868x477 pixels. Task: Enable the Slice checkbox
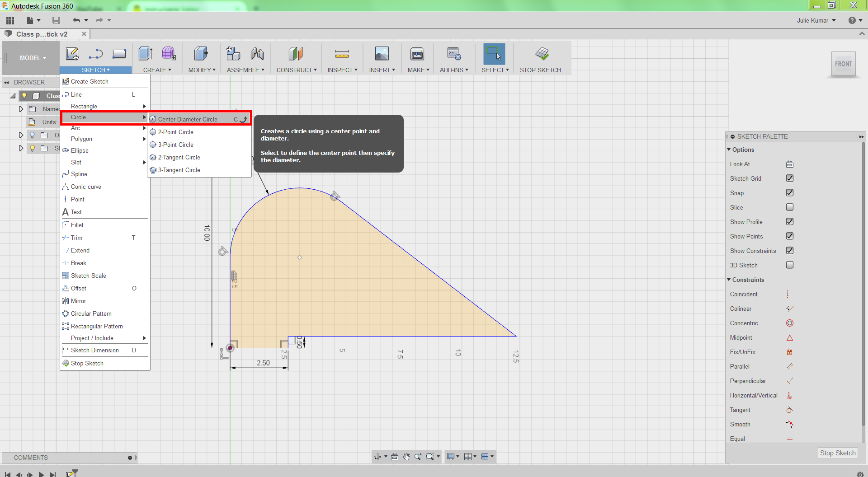(x=790, y=207)
